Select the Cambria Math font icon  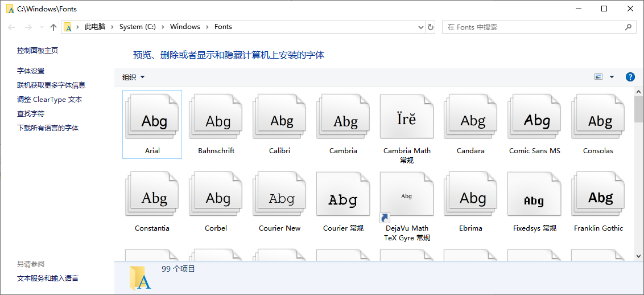[407, 116]
